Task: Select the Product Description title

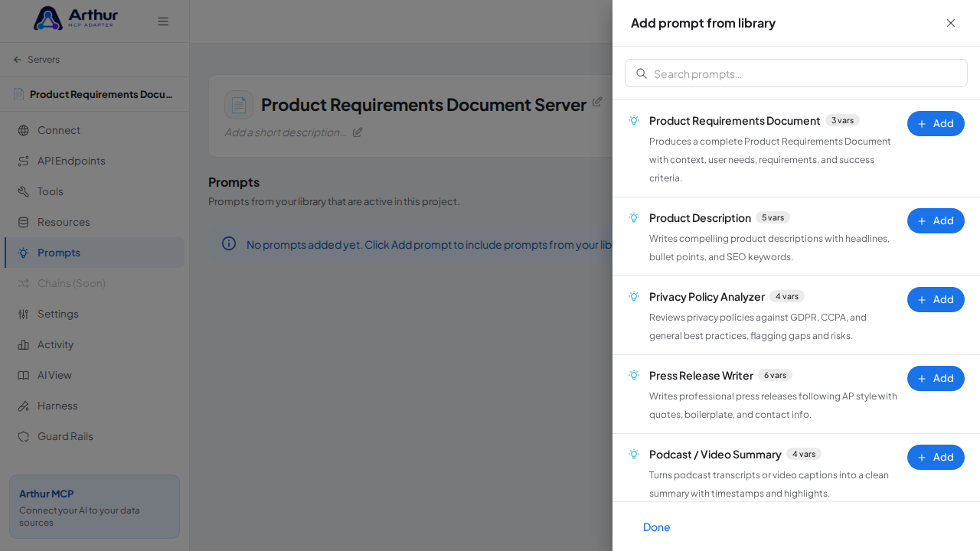Action: [700, 218]
